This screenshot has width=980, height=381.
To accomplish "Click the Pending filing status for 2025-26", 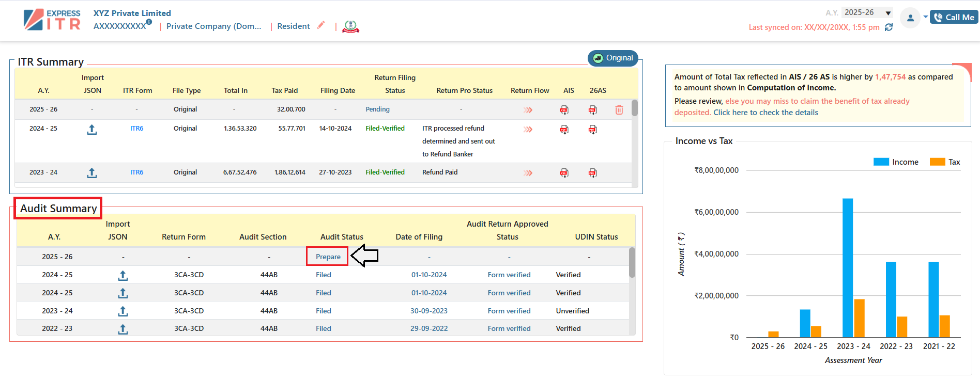I will (378, 109).
